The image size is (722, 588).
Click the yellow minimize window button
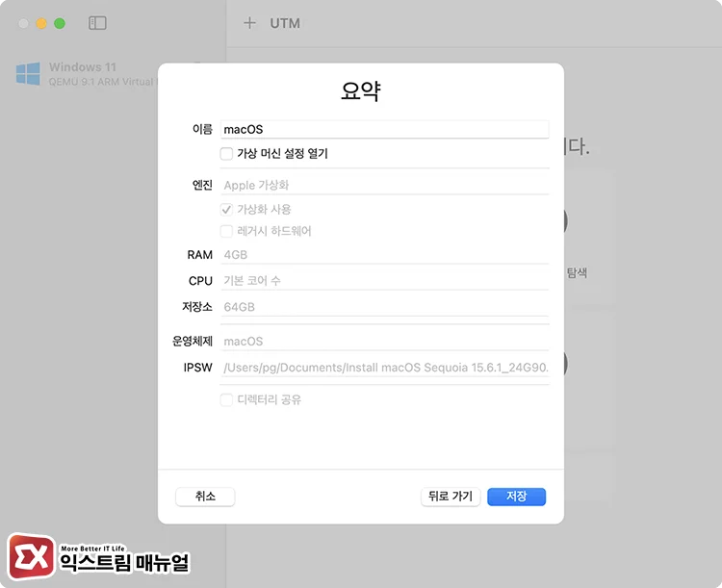pyautogui.click(x=41, y=23)
